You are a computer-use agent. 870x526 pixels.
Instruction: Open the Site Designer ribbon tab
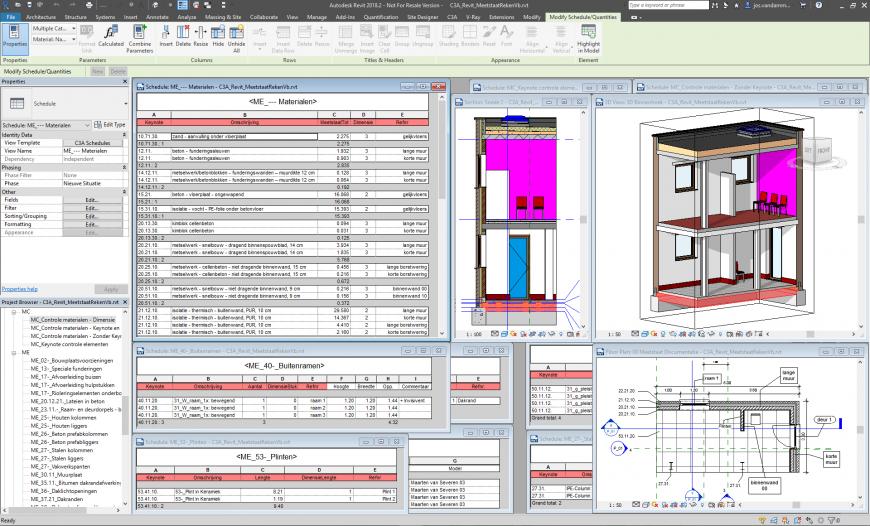(x=423, y=17)
